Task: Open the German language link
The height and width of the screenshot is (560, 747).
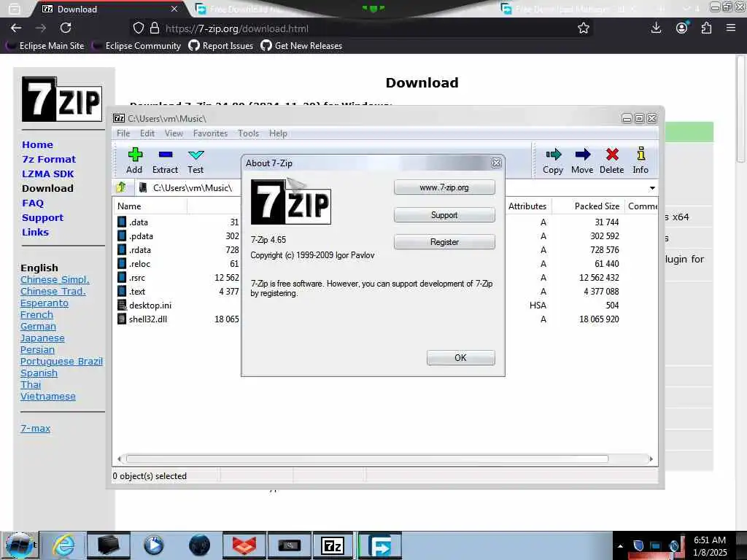Action: 38,327
